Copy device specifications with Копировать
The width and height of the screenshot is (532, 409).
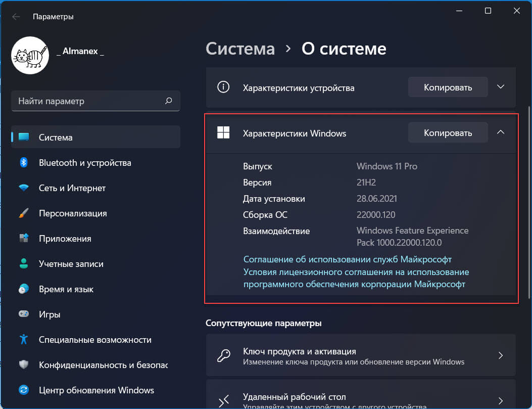coord(448,87)
